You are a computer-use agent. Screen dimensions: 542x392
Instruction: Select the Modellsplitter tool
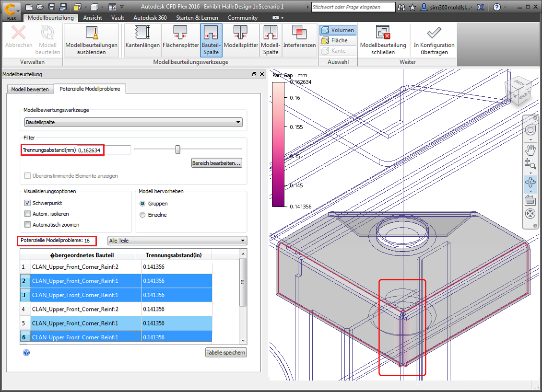point(241,40)
